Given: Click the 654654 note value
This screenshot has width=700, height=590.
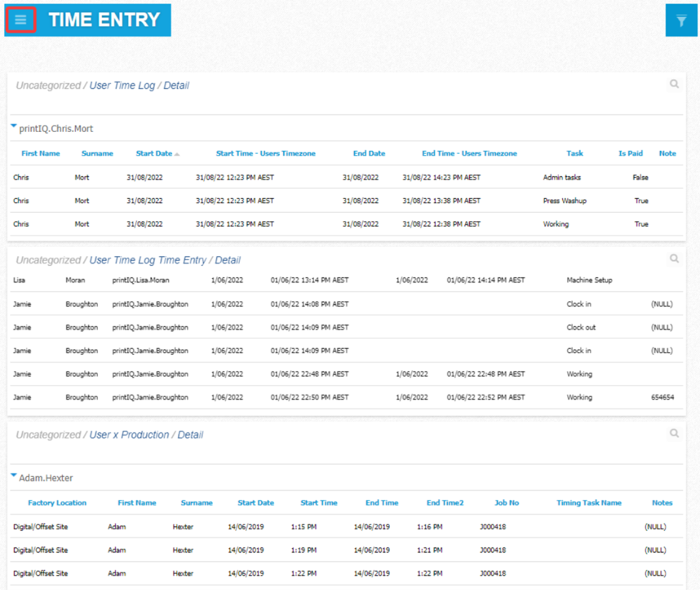Looking at the screenshot, I should tap(663, 397).
